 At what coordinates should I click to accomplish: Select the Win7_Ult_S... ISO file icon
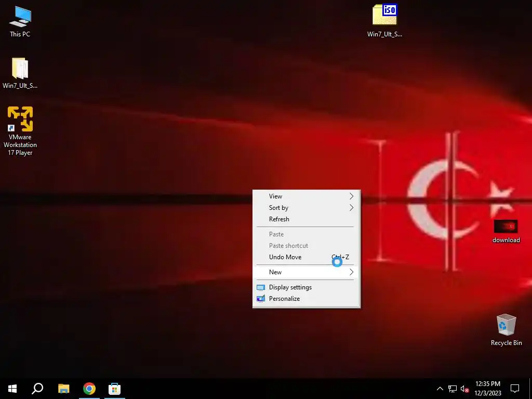click(384, 20)
